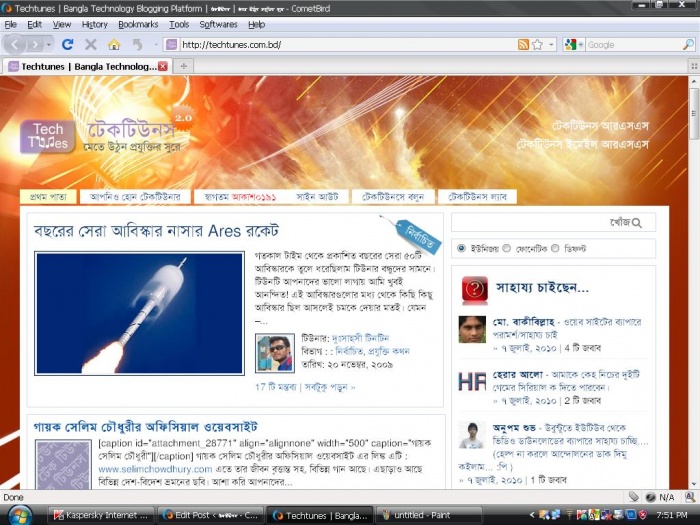Click the TechTunes logo in the banner
Image resolution: width=700 pixels, height=525 pixels.
click(47, 137)
